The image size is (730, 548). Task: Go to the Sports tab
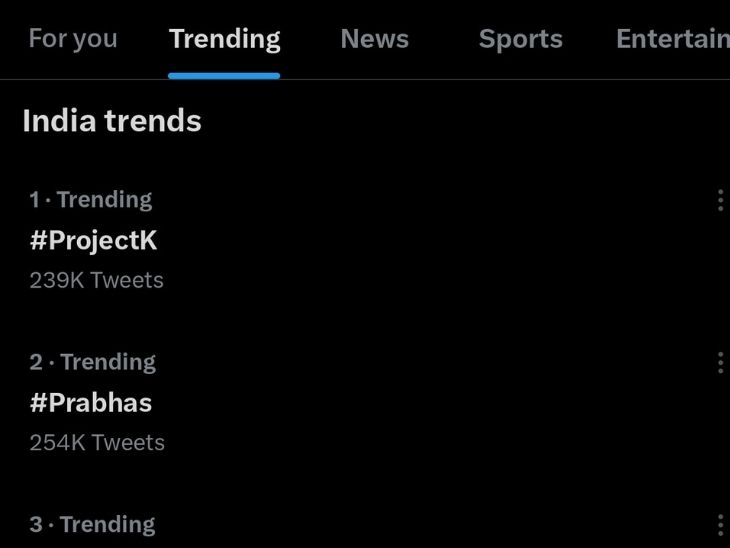click(x=520, y=39)
